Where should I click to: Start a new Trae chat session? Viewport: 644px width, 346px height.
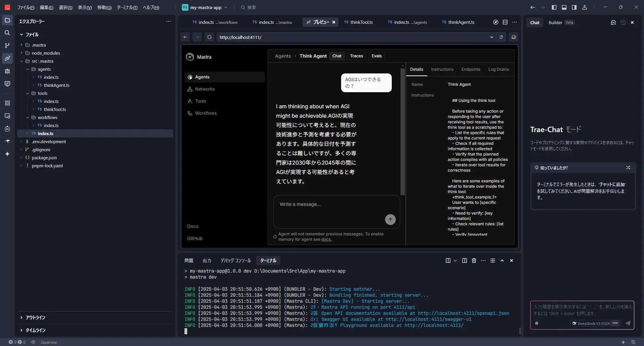614,22
